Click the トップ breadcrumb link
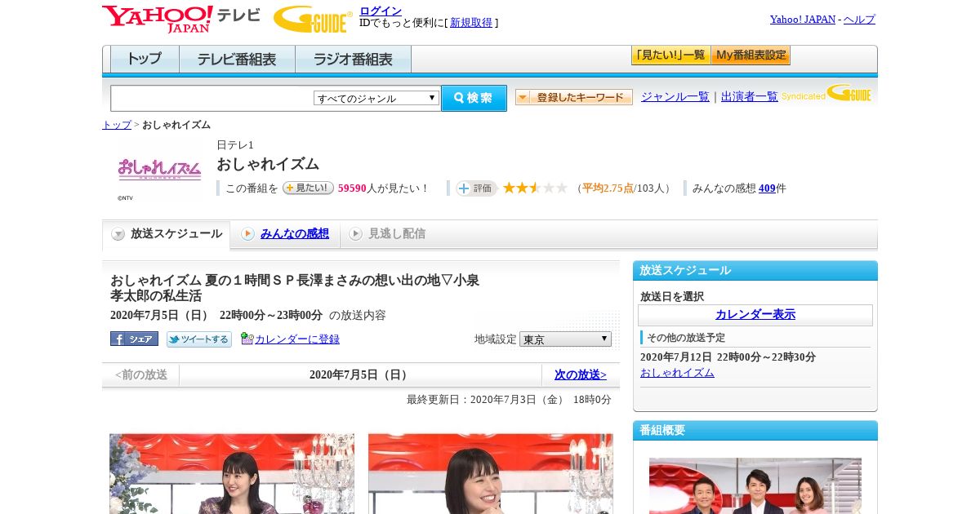This screenshot has height=514, width=980. (x=117, y=125)
